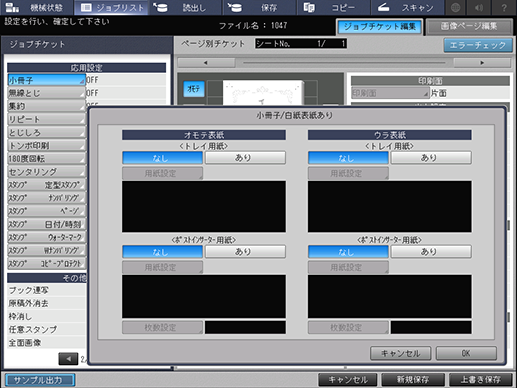The height and width of the screenshot is (388, 517).
Task: Select the 原稿外消去 row
Action: click(47, 303)
